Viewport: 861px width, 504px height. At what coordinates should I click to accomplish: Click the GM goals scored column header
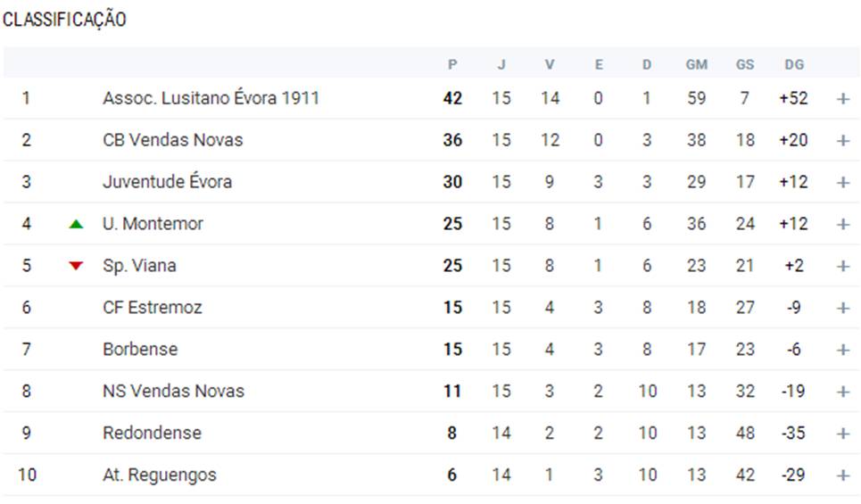(x=696, y=64)
